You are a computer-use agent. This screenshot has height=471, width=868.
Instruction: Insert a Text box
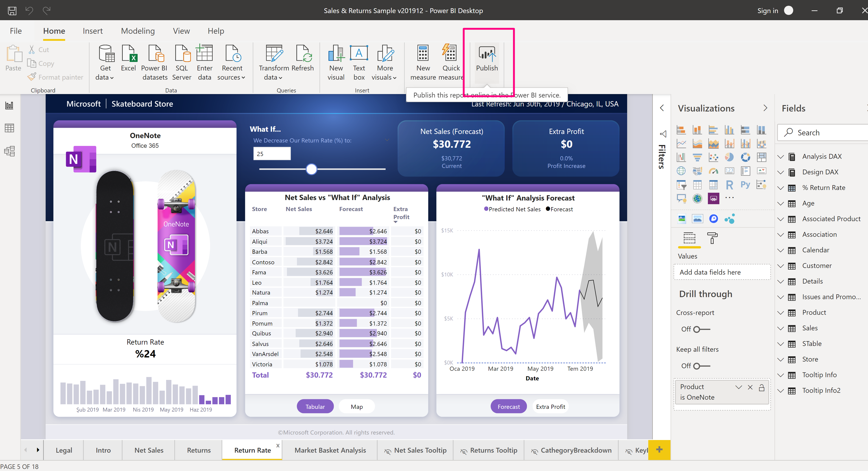coord(359,63)
